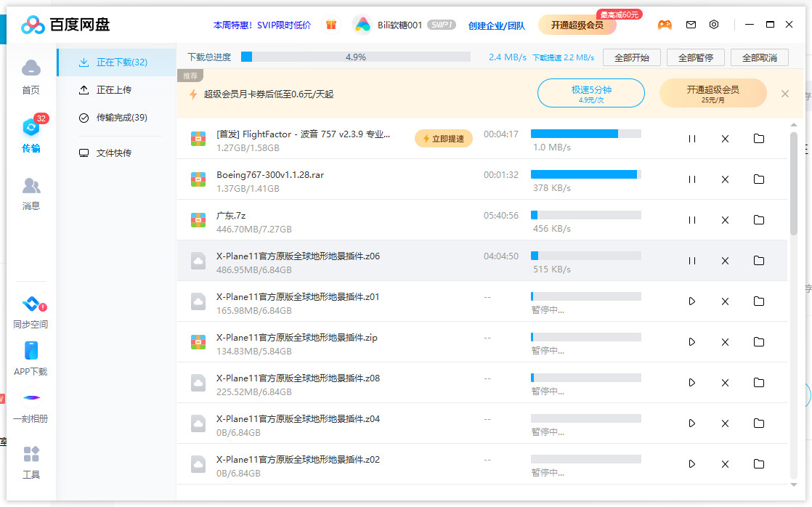Open the game controller icon in header
The width and height of the screenshot is (812, 507).
point(665,25)
